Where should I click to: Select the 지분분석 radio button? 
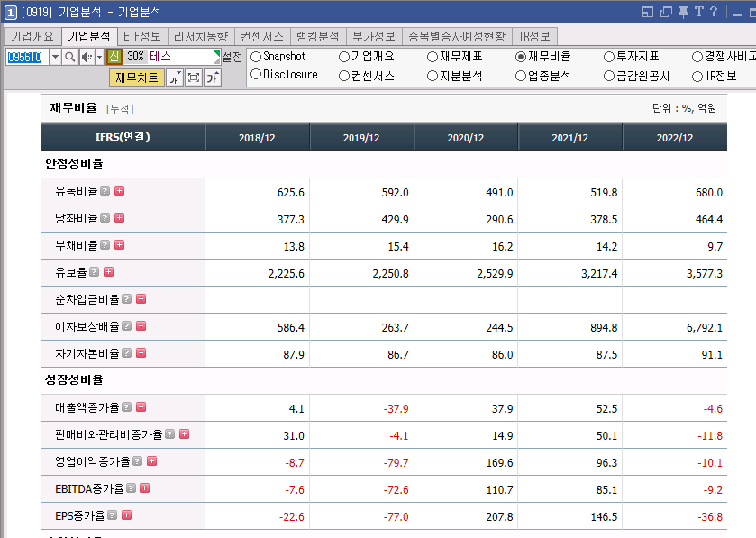[433, 76]
